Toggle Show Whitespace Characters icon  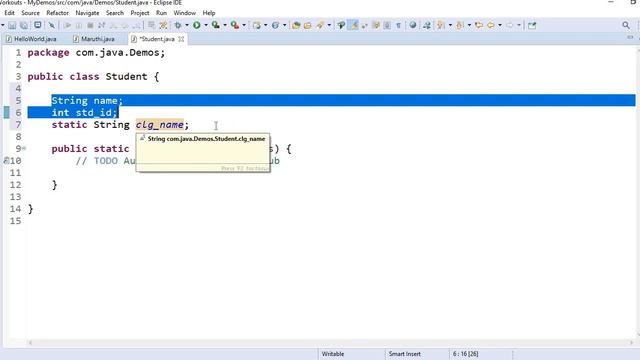(398, 25)
